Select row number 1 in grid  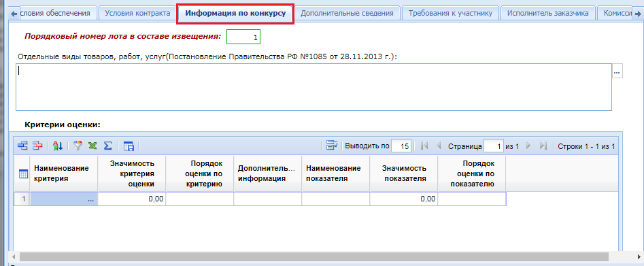coord(22,199)
